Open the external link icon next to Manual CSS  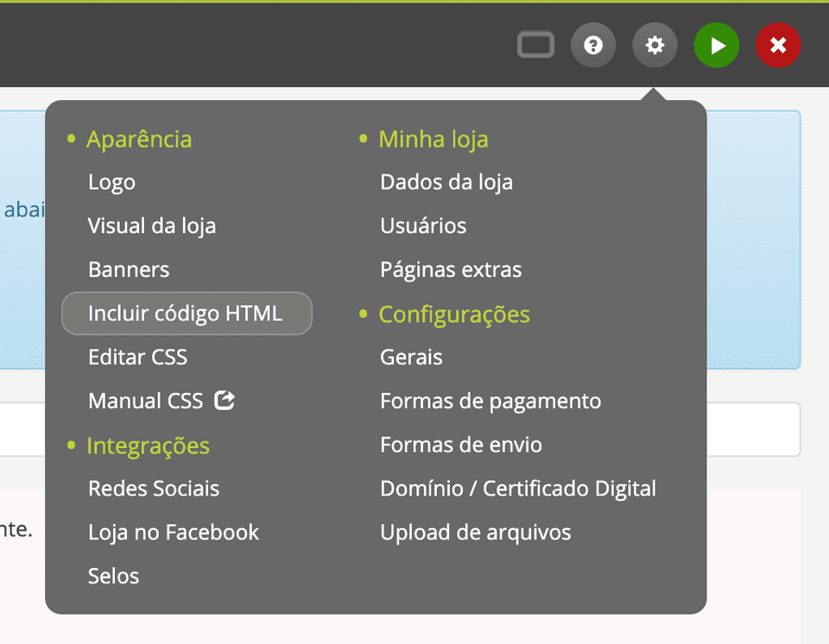click(226, 400)
